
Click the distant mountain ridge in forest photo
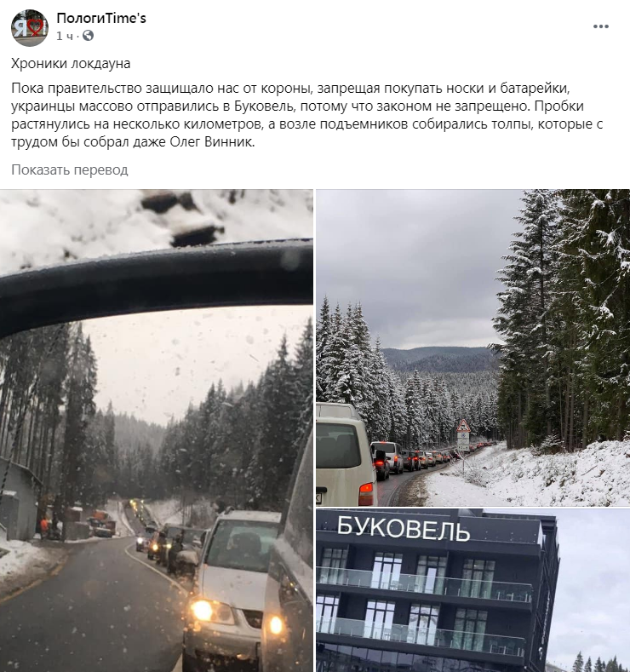(441, 359)
